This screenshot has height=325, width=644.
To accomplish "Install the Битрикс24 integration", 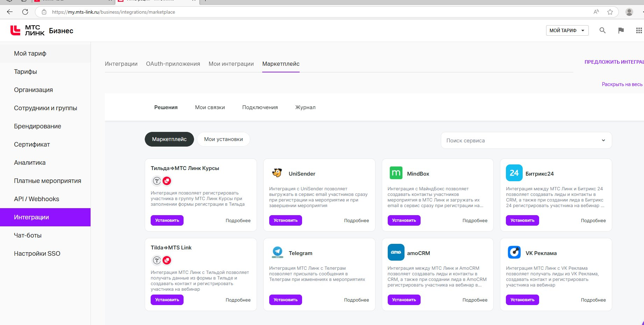I will pyautogui.click(x=522, y=220).
